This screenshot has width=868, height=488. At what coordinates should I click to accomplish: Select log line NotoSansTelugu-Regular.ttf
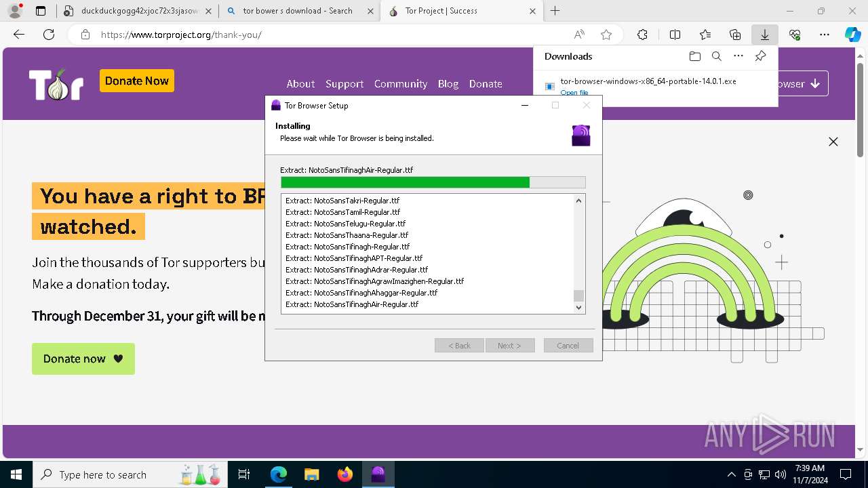345,224
